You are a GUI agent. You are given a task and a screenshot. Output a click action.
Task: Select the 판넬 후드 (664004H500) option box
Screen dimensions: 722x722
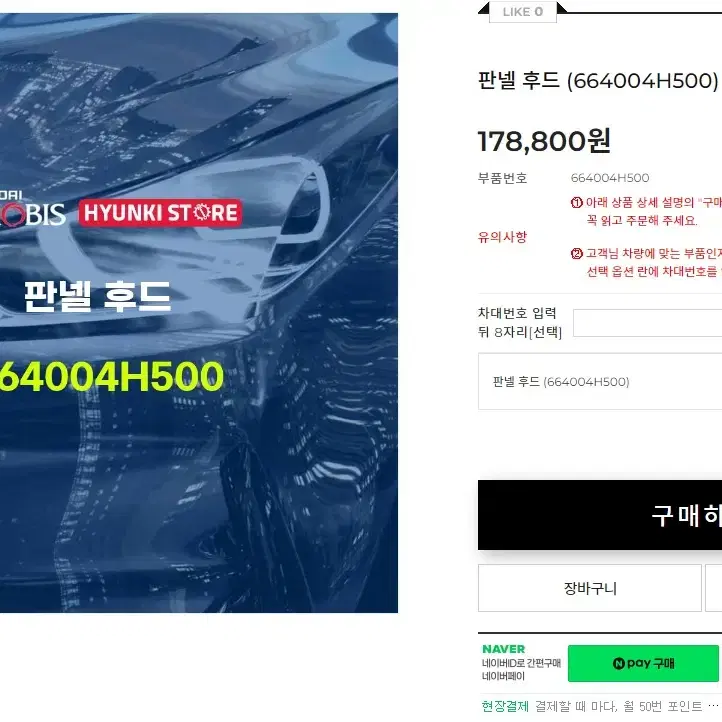(600, 381)
